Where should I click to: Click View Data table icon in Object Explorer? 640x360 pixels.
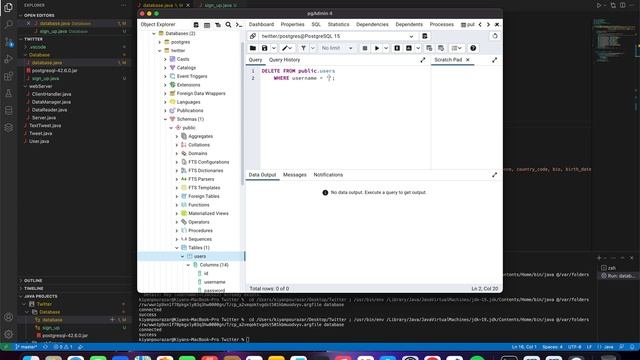(207, 25)
